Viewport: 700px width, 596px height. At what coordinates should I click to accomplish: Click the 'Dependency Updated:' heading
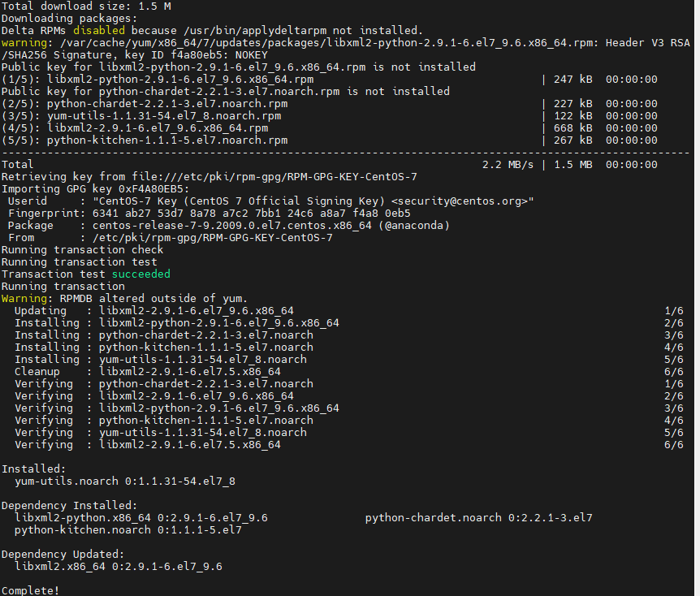pos(63,554)
